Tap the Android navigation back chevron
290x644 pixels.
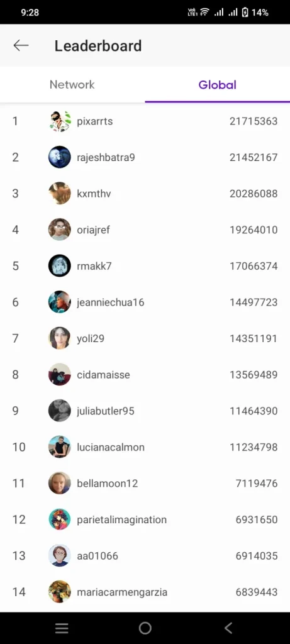point(228,628)
